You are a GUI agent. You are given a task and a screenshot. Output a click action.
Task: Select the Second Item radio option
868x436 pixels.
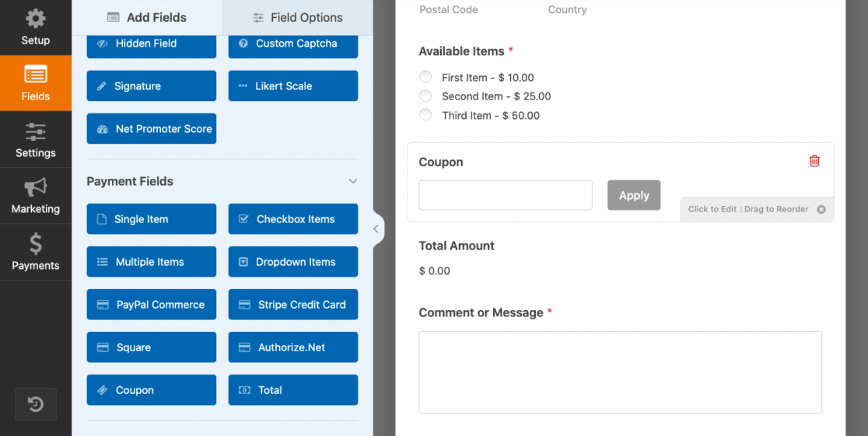(425, 96)
